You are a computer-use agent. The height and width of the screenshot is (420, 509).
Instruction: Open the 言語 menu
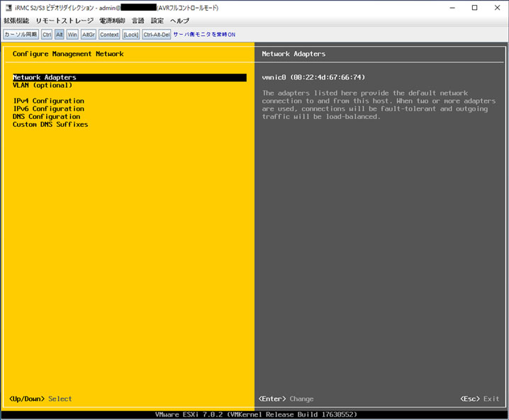[x=138, y=21]
